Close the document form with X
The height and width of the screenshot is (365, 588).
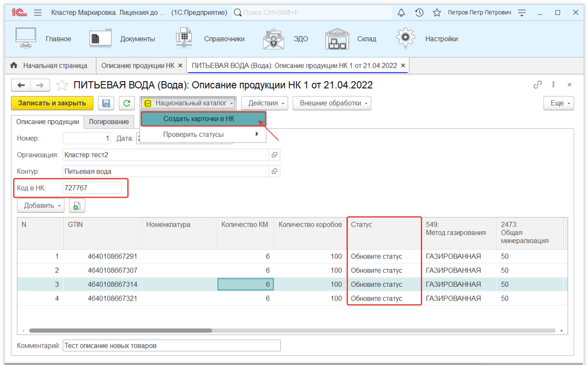[569, 85]
